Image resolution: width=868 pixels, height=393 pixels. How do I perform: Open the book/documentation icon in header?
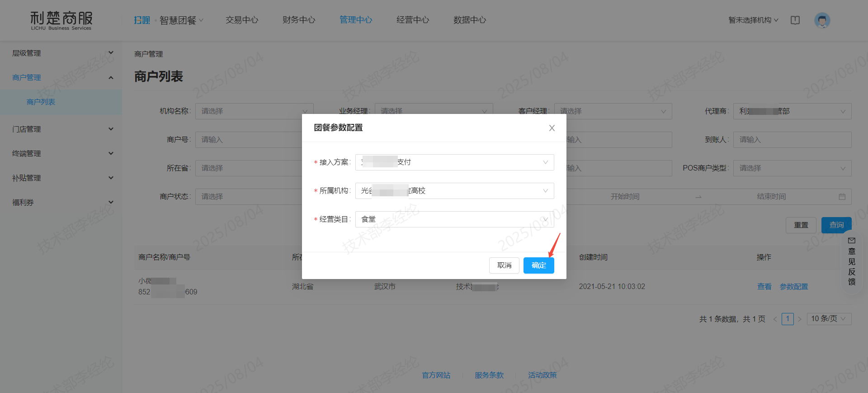pyautogui.click(x=795, y=20)
